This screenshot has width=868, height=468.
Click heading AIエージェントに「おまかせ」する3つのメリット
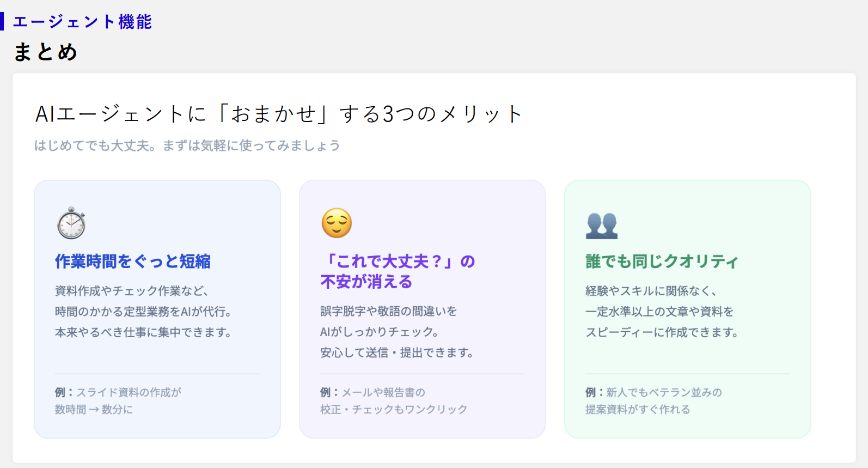point(279,114)
